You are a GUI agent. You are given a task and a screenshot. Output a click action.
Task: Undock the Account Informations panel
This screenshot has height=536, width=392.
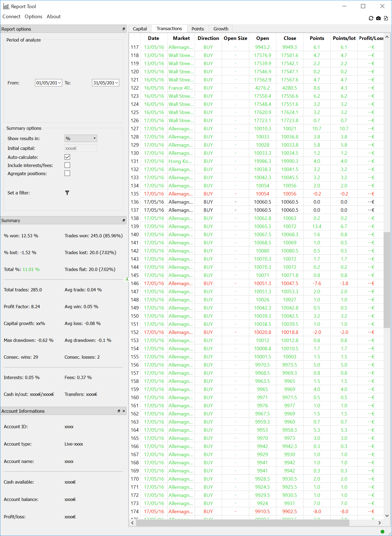[119, 411]
